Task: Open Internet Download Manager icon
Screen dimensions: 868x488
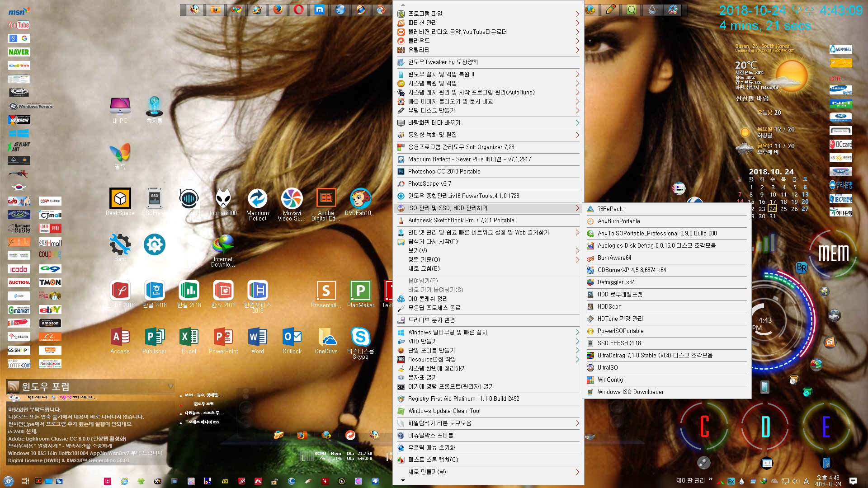Action: pyautogui.click(x=223, y=251)
